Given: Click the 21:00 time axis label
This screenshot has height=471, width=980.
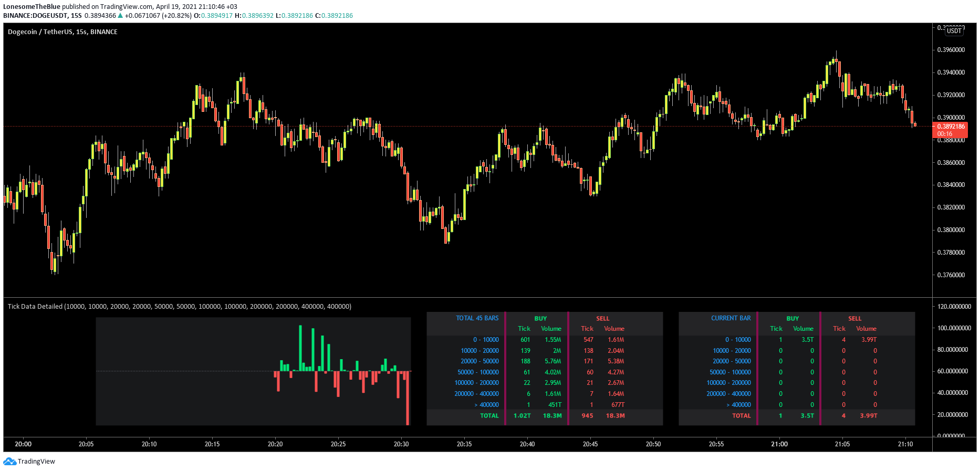Looking at the screenshot, I should [x=779, y=444].
